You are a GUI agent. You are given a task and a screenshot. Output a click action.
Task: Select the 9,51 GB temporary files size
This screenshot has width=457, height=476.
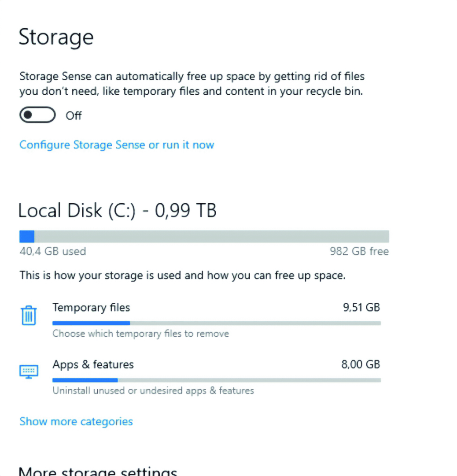point(361,308)
